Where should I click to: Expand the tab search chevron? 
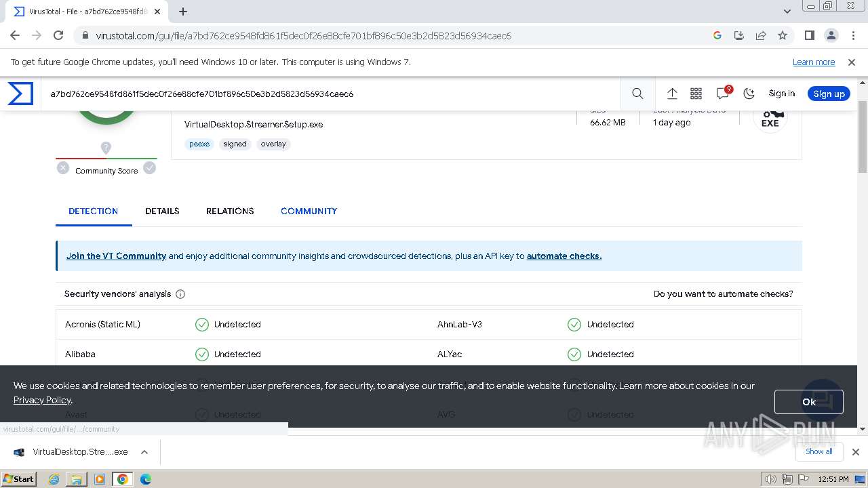point(787,12)
